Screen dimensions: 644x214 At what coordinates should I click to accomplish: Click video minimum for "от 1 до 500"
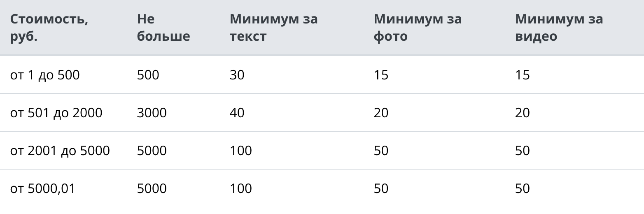pyautogui.click(x=522, y=75)
